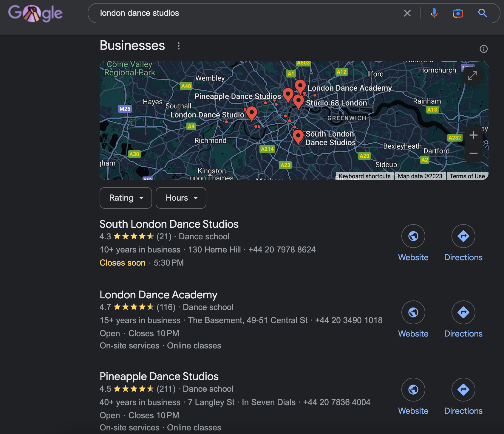The image size is (504, 434).
Task: Click the Dartford label on the map
Action: (x=436, y=151)
